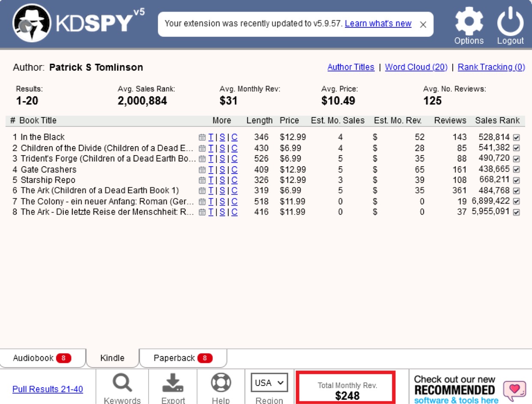Image resolution: width=532 pixels, height=404 pixels.
Task: Click the Gate Crashers book title
Action: (x=48, y=170)
